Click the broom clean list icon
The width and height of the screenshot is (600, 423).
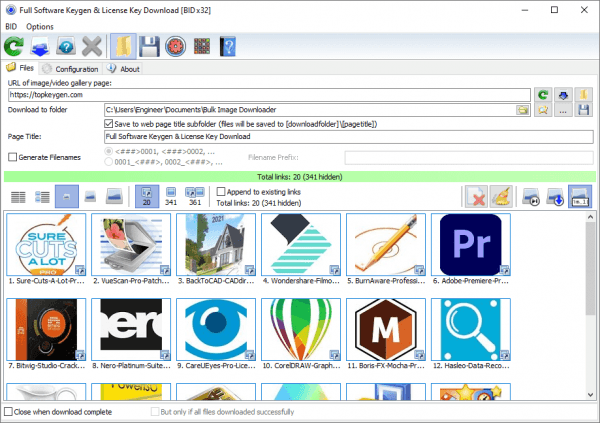pos(501,197)
